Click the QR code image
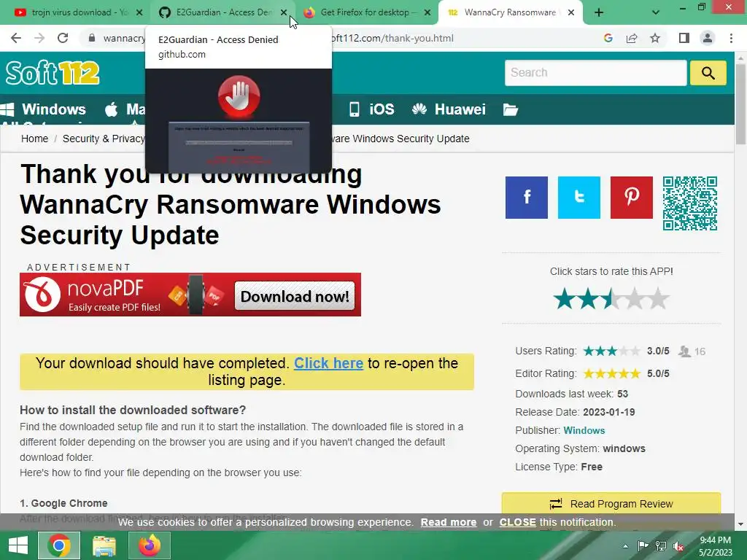 coord(690,203)
